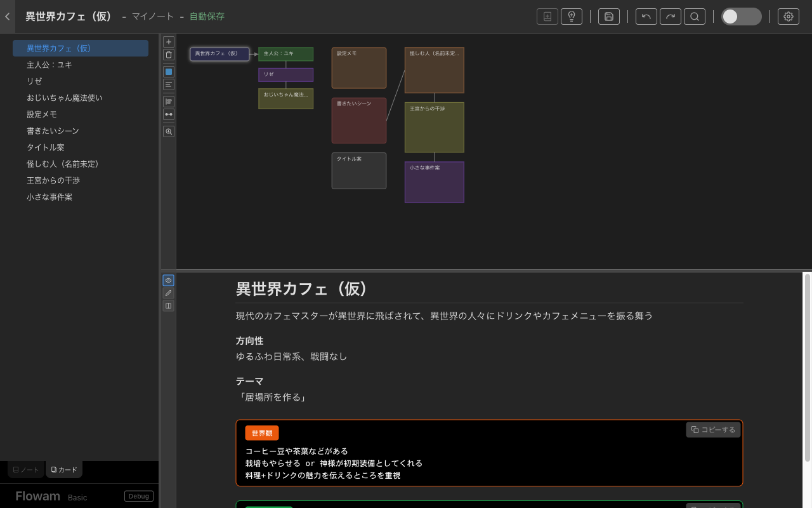This screenshot has height=508, width=812.
Task: Switch to the ノート tab at bottom left
Action: [x=25, y=469]
